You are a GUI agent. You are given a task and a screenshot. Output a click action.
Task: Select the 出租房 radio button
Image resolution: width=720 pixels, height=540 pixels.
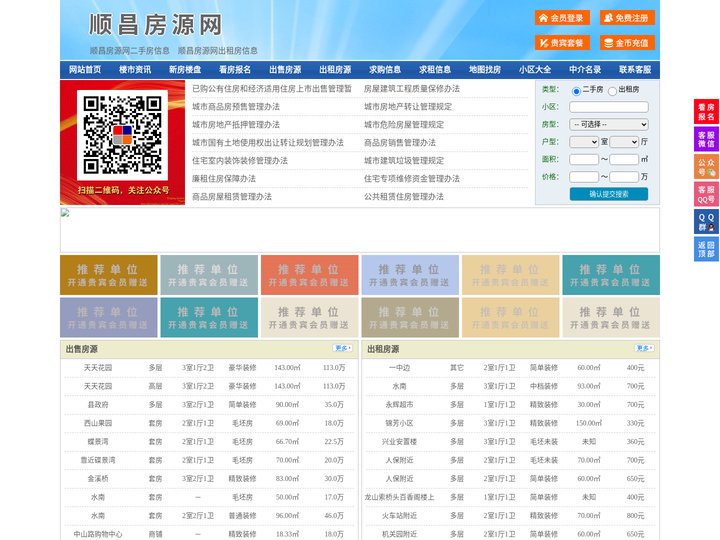tap(612, 91)
